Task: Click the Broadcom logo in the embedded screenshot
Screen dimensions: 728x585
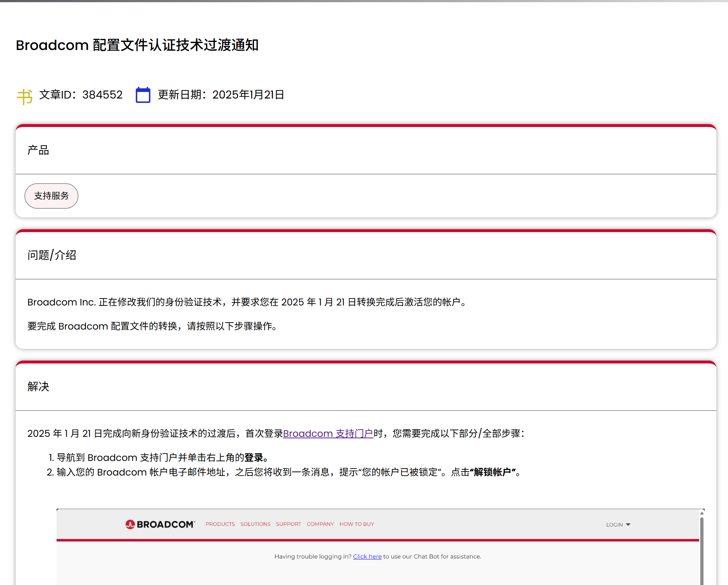Action: [160, 524]
